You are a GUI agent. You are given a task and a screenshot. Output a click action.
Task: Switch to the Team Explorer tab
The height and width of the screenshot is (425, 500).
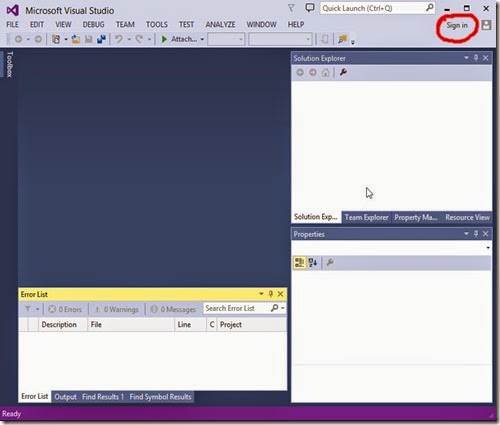[x=366, y=217]
